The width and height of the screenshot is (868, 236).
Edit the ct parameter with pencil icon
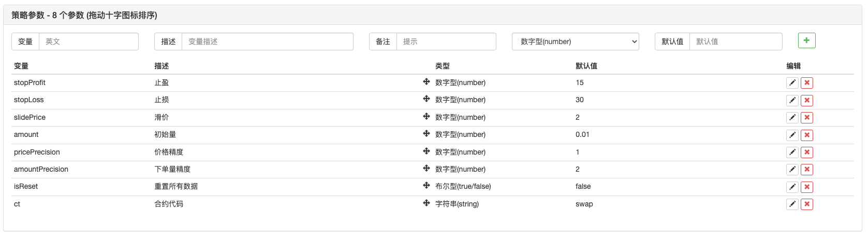point(792,204)
